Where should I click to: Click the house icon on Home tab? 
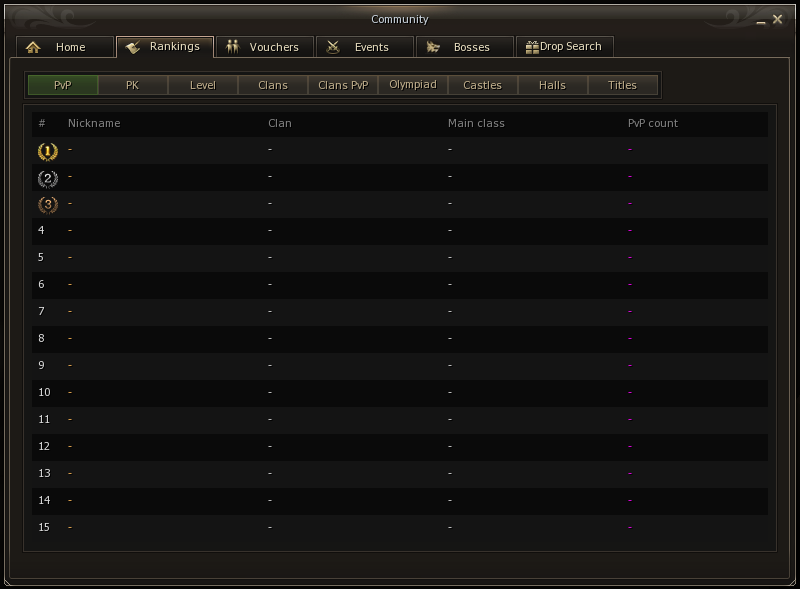pos(33,47)
